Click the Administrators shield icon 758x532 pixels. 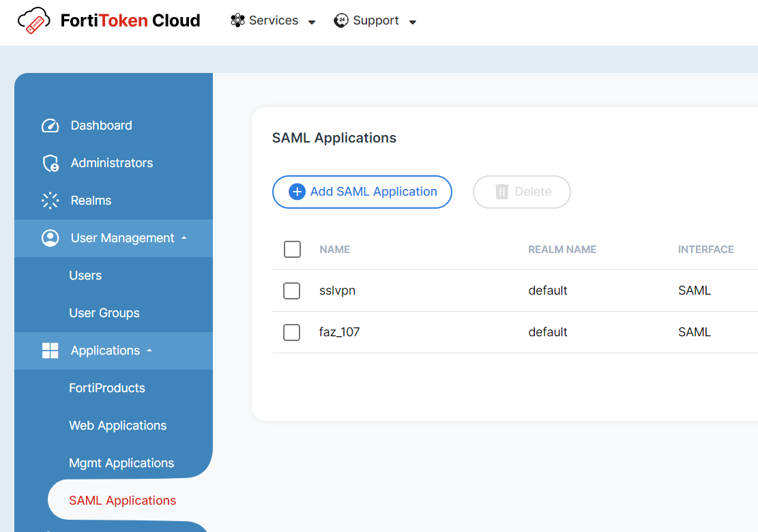(50, 162)
